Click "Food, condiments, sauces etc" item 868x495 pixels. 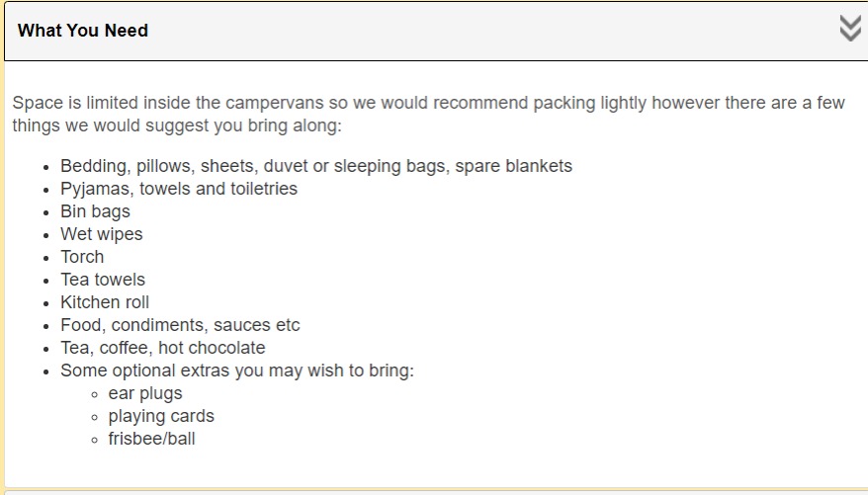(180, 325)
